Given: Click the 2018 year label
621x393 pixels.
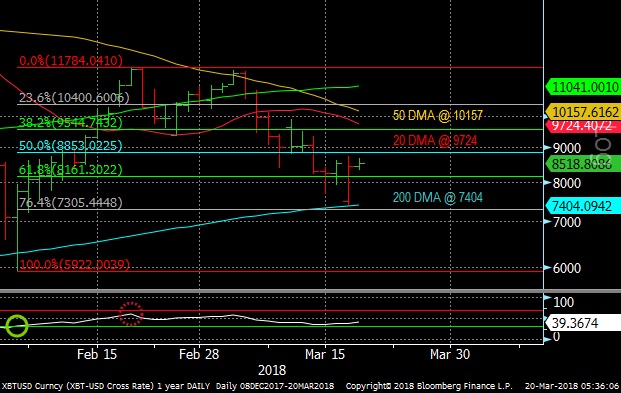Looking at the screenshot, I should pos(272,370).
